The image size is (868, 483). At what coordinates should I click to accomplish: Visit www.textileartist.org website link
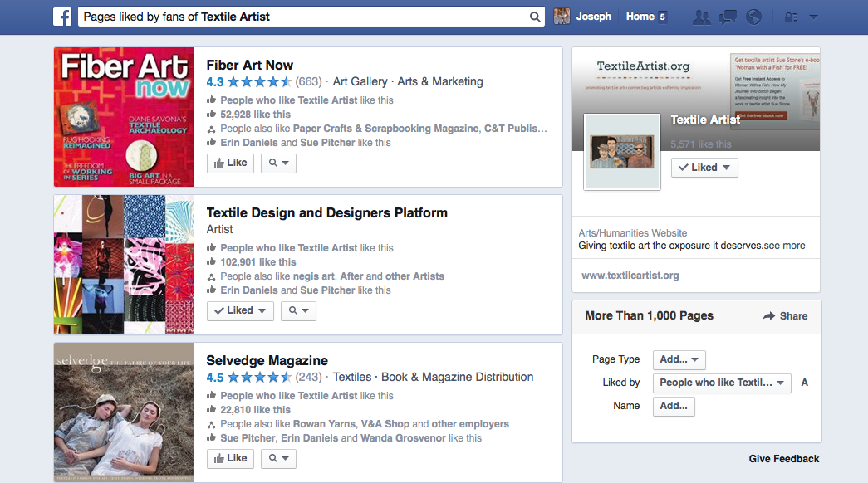(630, 276)
